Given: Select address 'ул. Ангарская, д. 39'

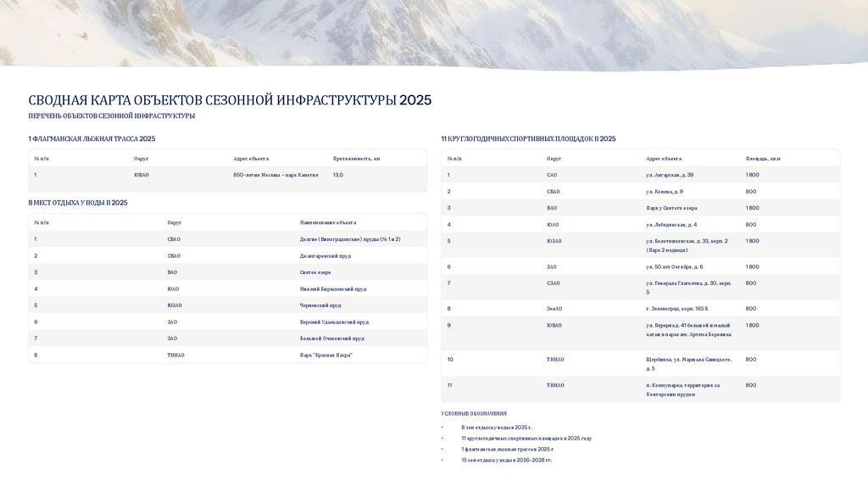Looking at the screenshot, I should click(x=670, y=175).
